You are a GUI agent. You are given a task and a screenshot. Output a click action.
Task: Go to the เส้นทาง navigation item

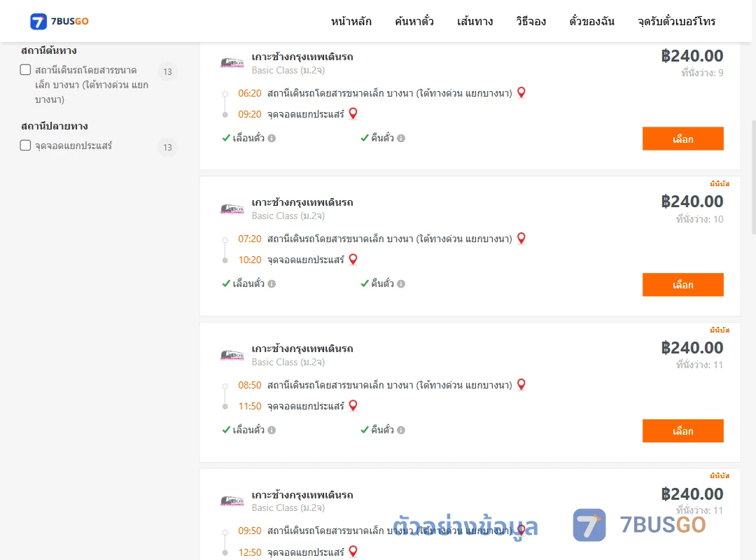pos(475,21)
